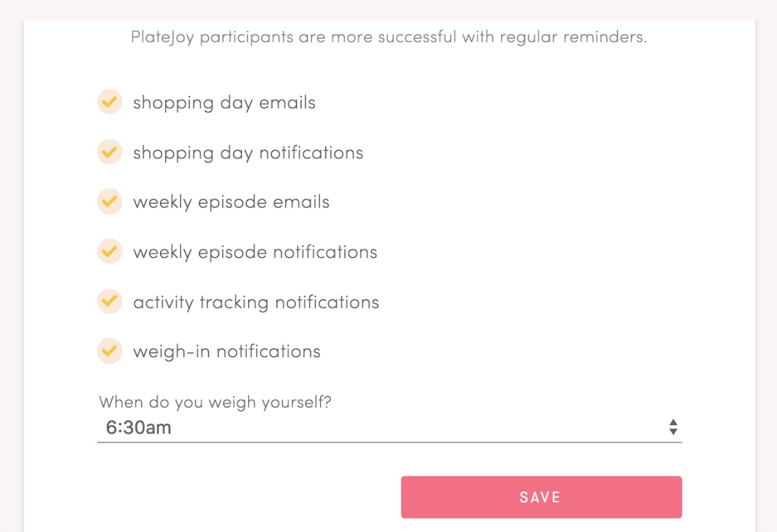Viewport: 777px width, 532px height.
Task: Click the up arrow on the time selector
Action: [673, 423]
